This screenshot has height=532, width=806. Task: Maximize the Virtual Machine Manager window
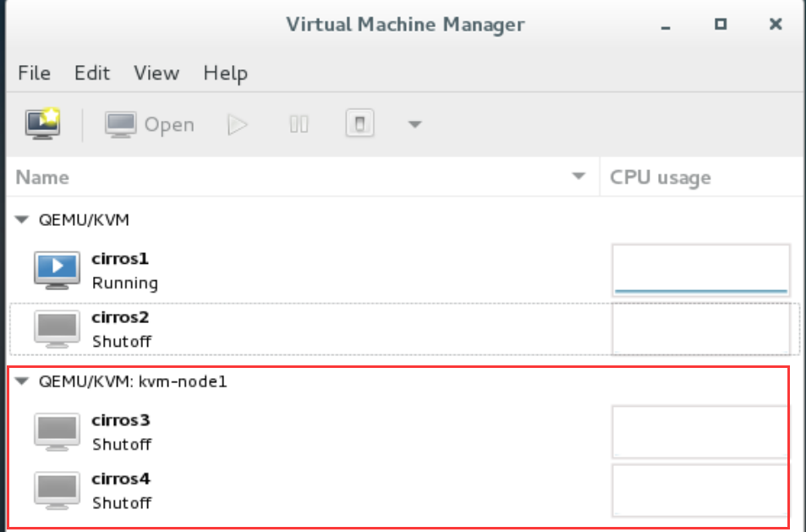coord(721,25)
